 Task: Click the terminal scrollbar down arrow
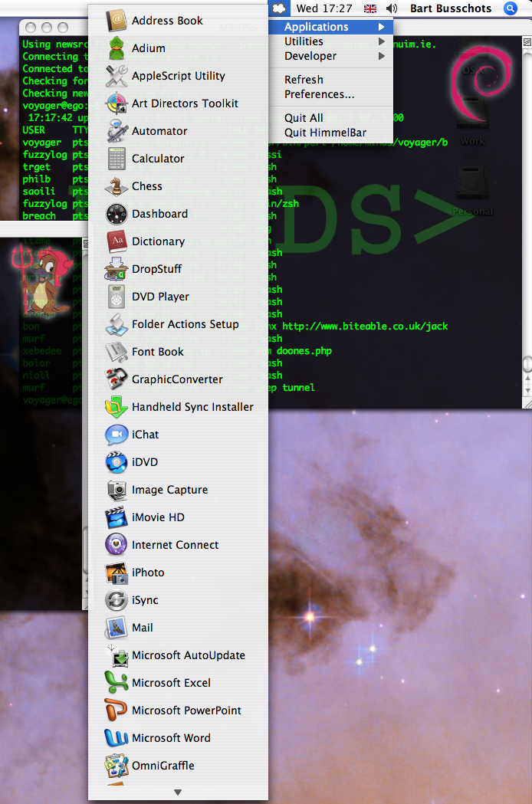(x=527, y=391)
